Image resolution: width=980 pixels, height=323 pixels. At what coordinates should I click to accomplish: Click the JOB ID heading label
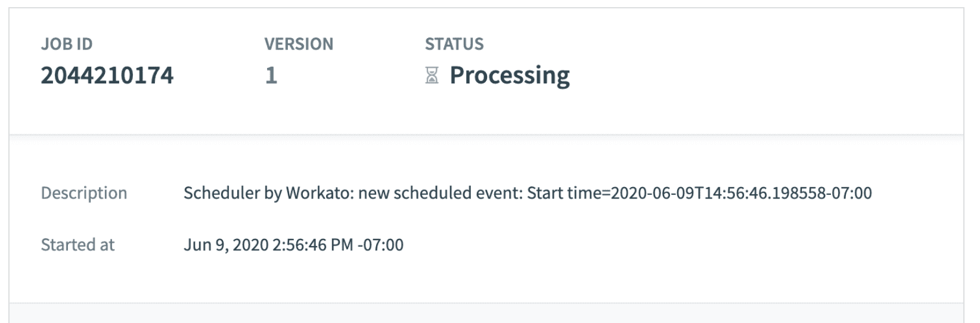coord(67,44)
